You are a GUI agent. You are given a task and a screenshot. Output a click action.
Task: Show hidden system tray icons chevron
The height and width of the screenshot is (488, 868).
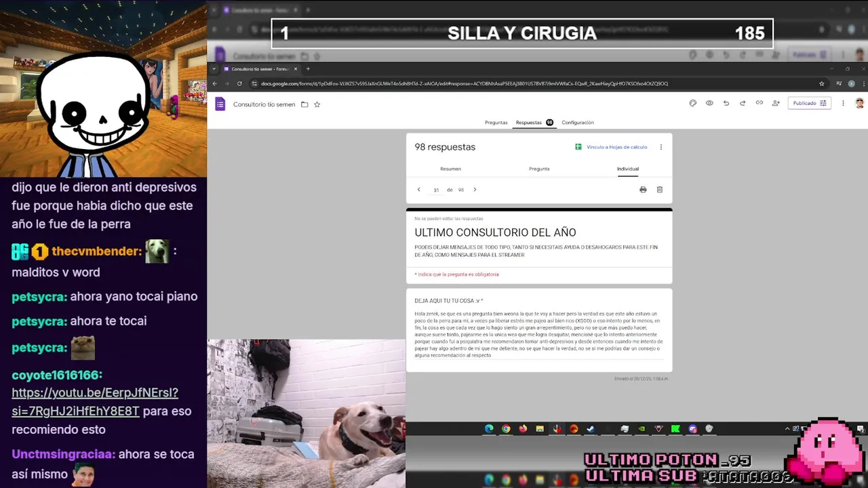[788, 428]
